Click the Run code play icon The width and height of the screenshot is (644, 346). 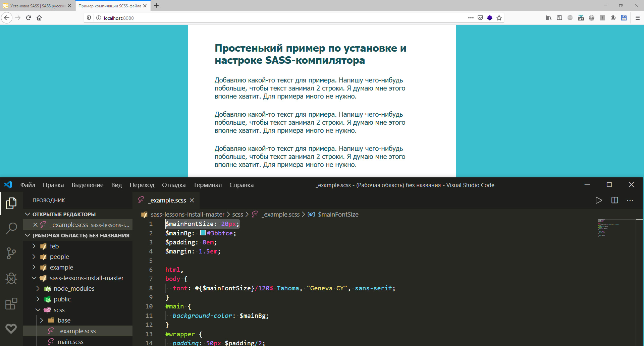tap(599, 200)
